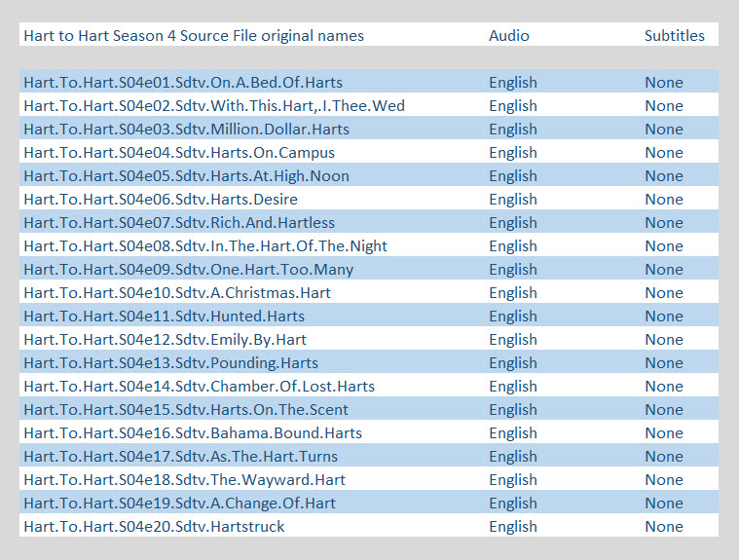Click 'None' in the S04e12 row
Viewport: 739px width, 560px height.
664,339
